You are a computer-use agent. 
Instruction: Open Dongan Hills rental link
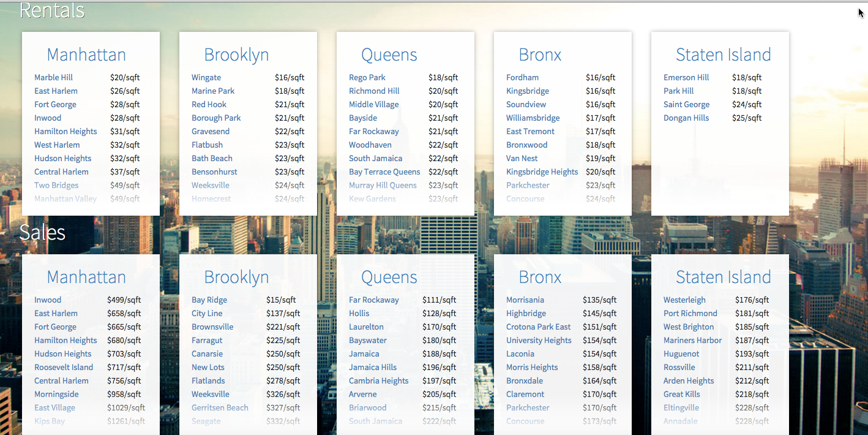[686, 118]
